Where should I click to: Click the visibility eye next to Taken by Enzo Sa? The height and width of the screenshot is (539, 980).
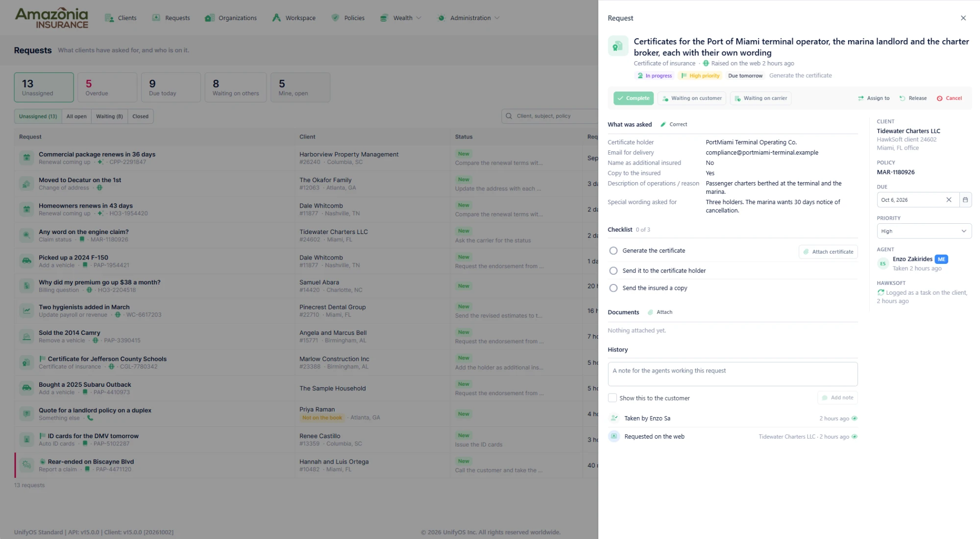coord(855,419)
